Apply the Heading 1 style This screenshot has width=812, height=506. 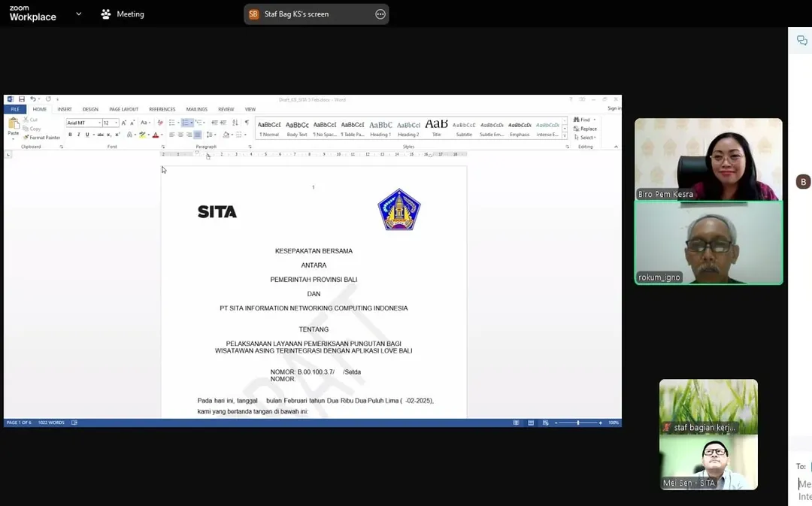tap(380, 129)
